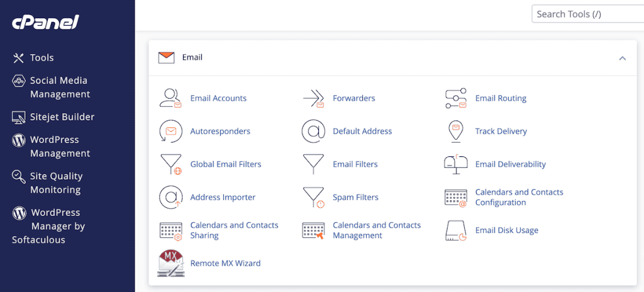Open the Spam Filters link

coord(356,197)
